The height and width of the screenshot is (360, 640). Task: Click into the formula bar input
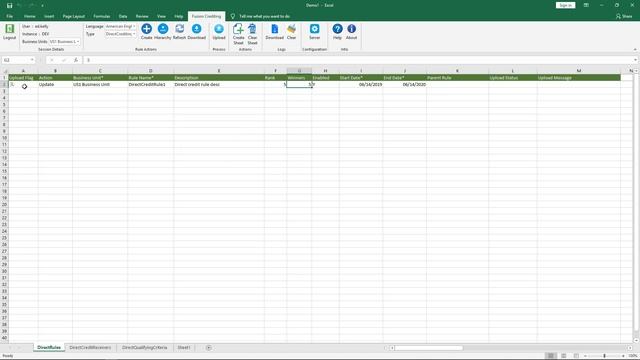358,60
